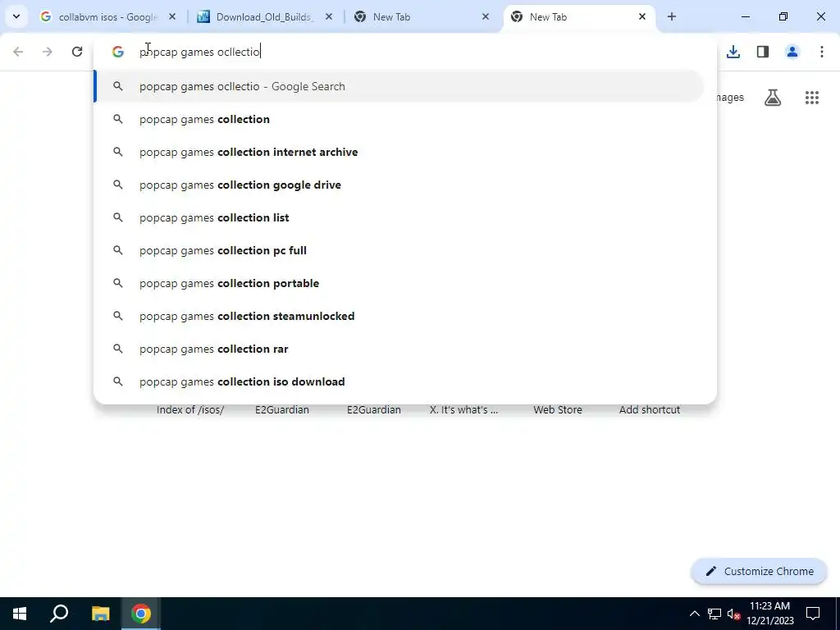Screen dimensions: 840x630
Task: Reload the page
Action: click(x=77, y=52)
